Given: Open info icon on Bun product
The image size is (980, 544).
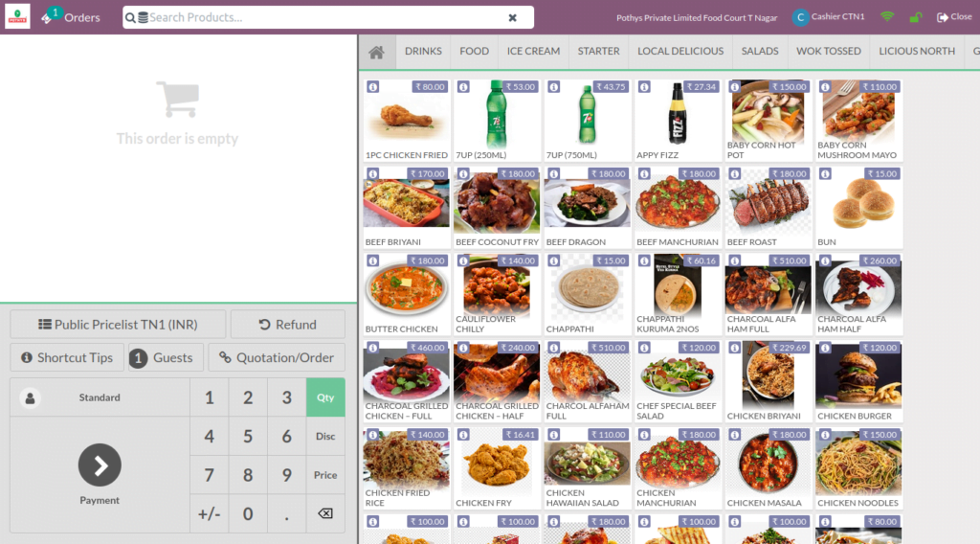Looking at the screenshot, I should pyautogui.click(x=826, y=173).
